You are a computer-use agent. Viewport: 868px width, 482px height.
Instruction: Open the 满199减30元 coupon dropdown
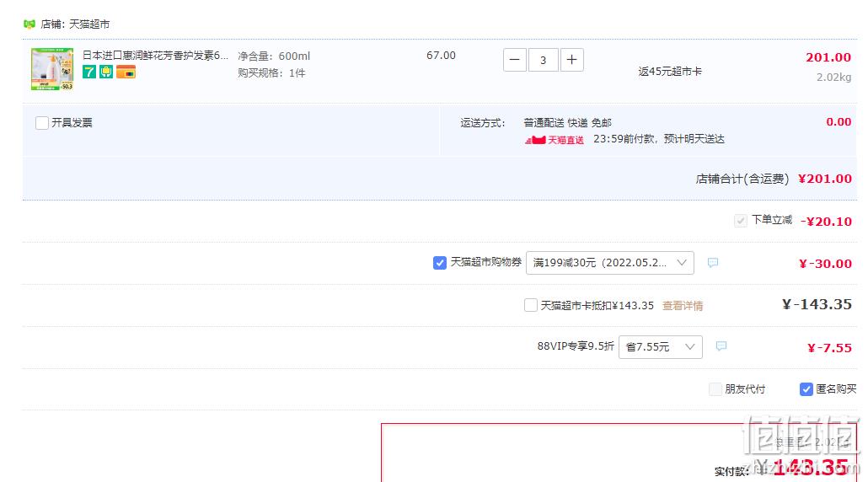pyautogui.click(x=609, y=263)
